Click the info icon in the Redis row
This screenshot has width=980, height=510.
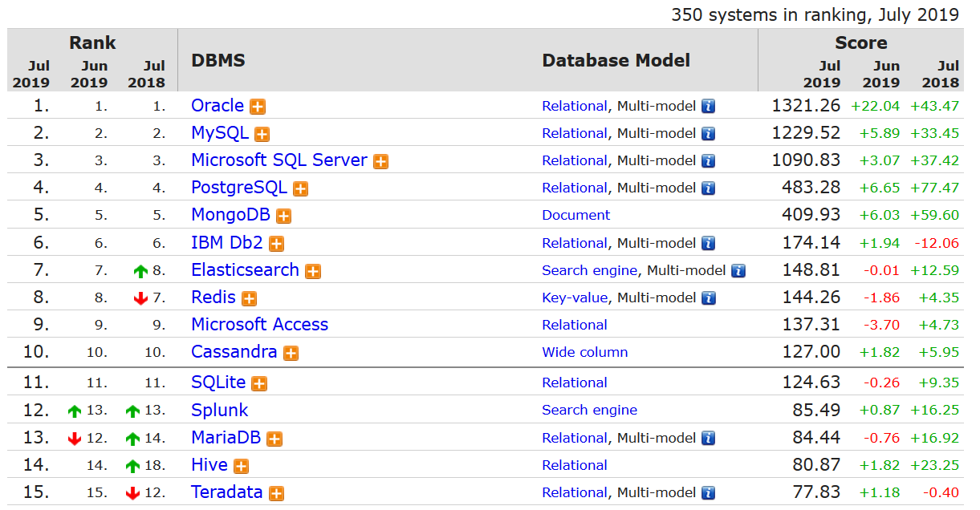(708, 297)
